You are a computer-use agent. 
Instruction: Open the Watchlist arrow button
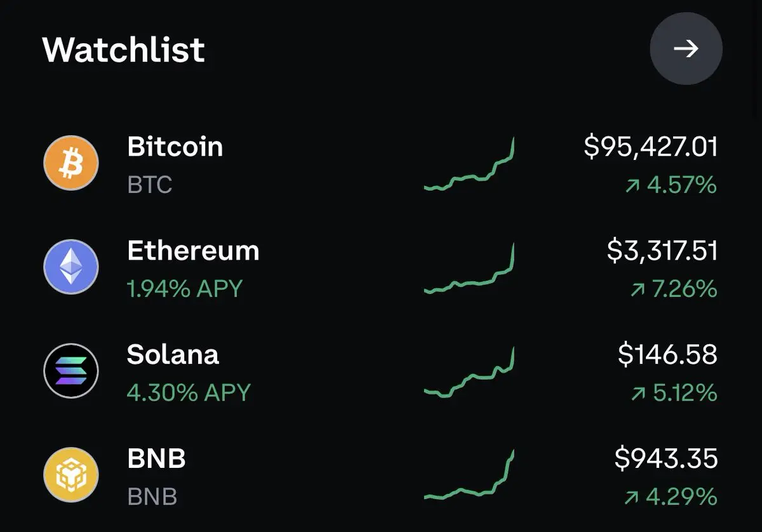point(686,49)
